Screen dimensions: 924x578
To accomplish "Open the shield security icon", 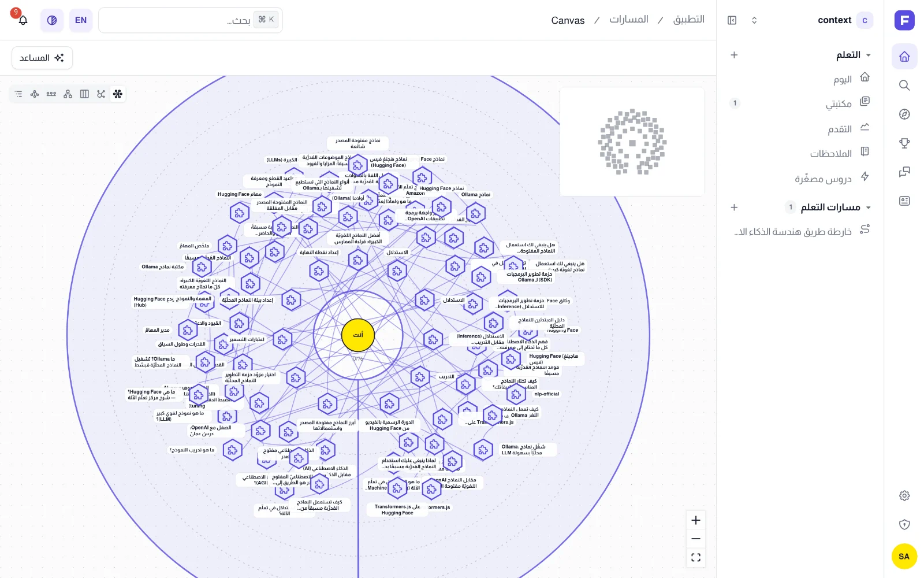I will point(904,525).
